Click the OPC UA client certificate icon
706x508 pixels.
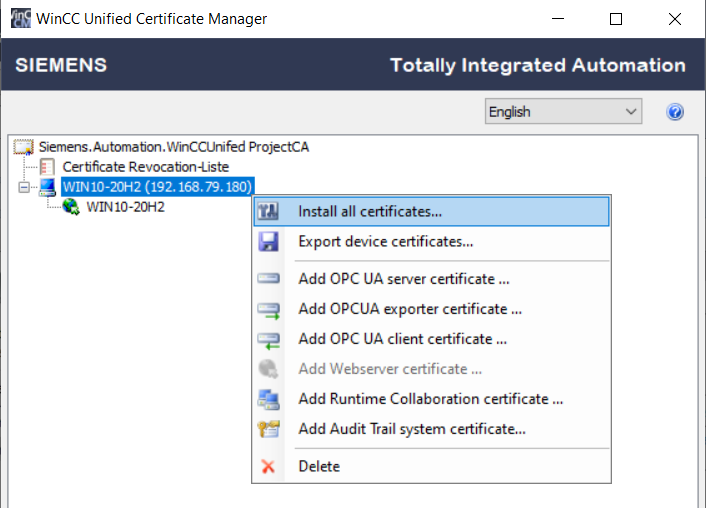[x=268, y=340]
